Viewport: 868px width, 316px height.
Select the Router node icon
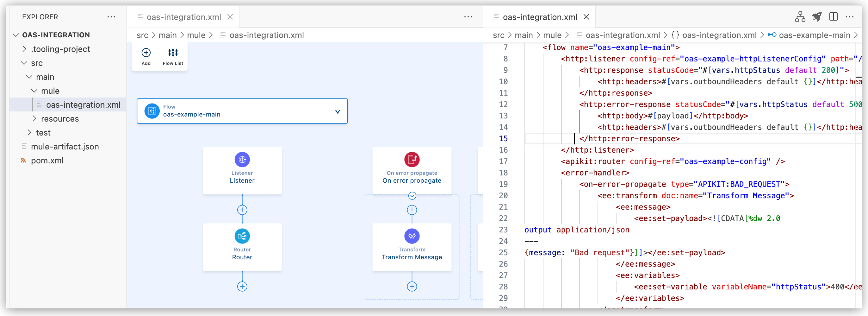242,236
